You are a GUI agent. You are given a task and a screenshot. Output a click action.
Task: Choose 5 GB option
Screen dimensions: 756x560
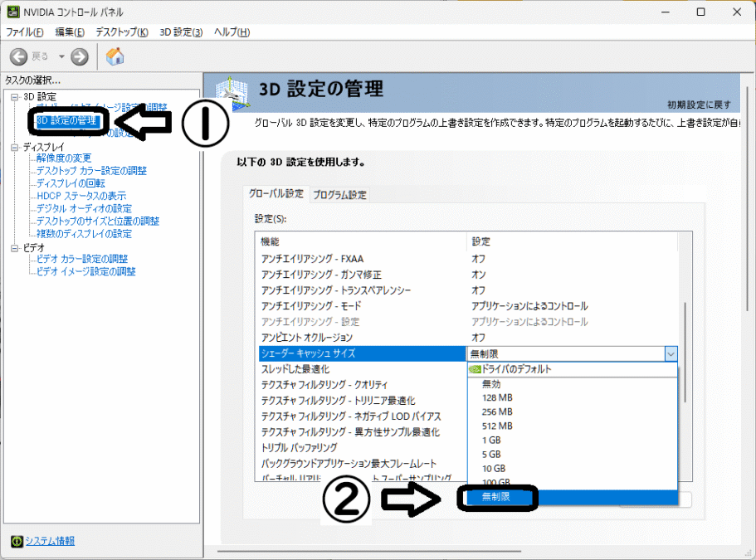[573, 455]
